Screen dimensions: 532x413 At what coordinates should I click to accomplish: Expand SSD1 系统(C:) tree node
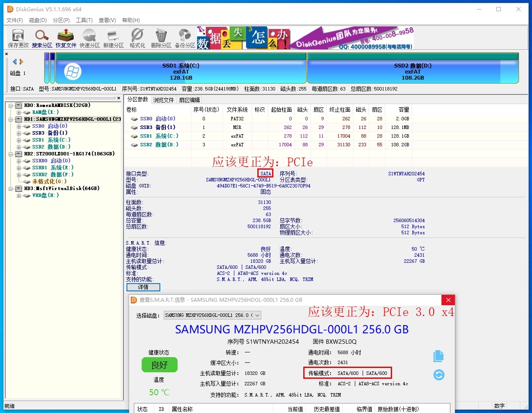(x=19, y=140)
